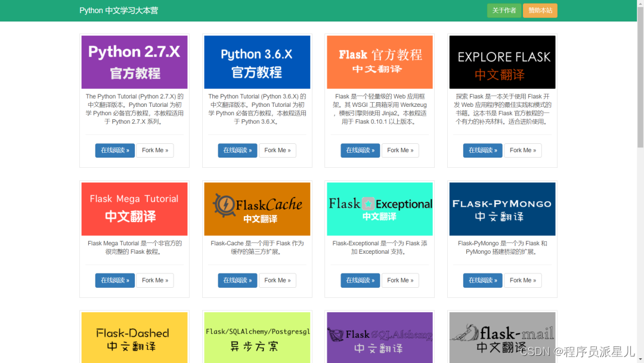Screen dimensions: 644x363
Task: Click Fork Me under Flask-PyMongo card
Action: tap(523, 281)
